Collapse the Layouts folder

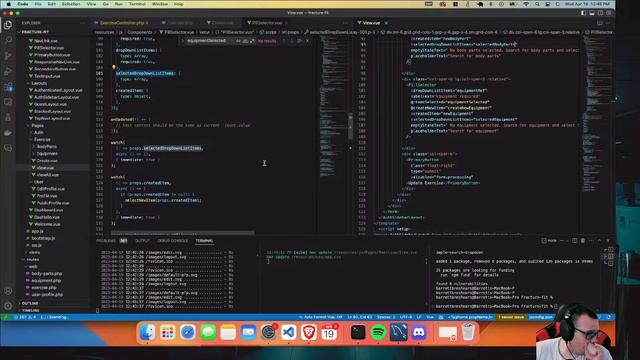point(39,83)
